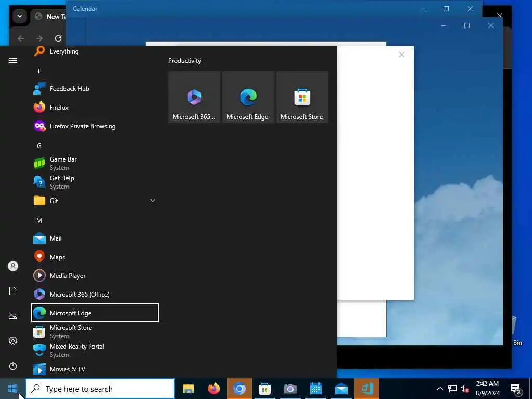
Task: Open Calendar from the taskbar
Action: pos(315,389)
